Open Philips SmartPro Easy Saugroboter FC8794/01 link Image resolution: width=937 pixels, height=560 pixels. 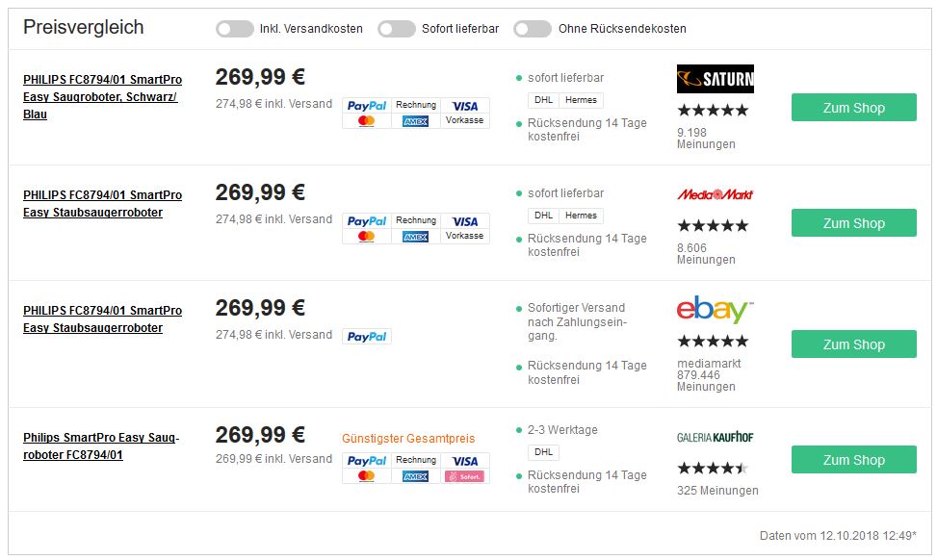[x=101, y=445]
